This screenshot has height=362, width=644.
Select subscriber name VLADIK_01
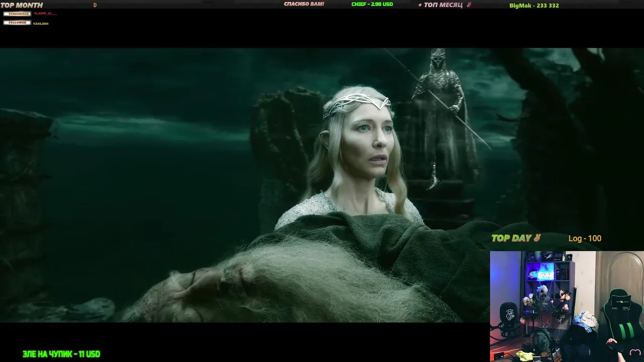(45, 14)
